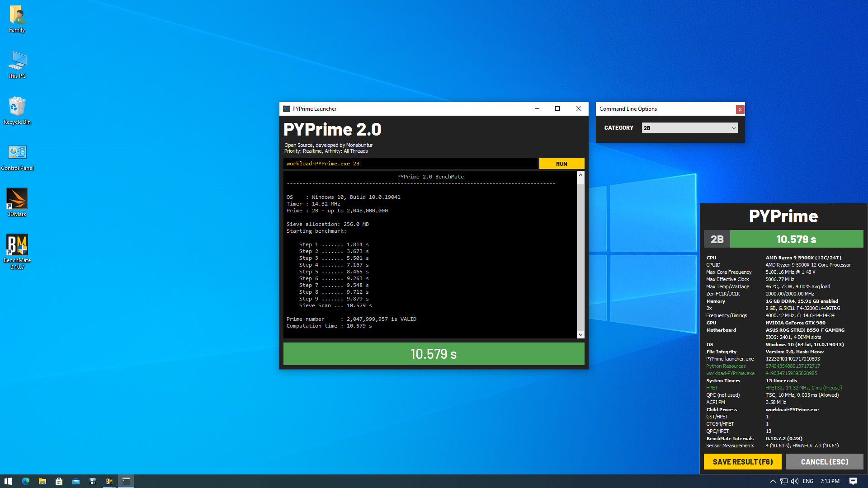Screen dimensions: 868x488
Task: Open the CATEGORY dropdown showing 2B
Action: 689,128
